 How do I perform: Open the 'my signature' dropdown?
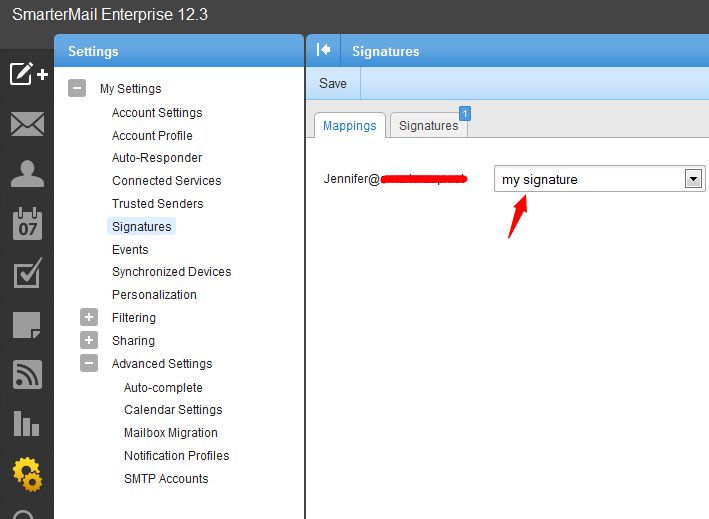(x=692, y=179)
